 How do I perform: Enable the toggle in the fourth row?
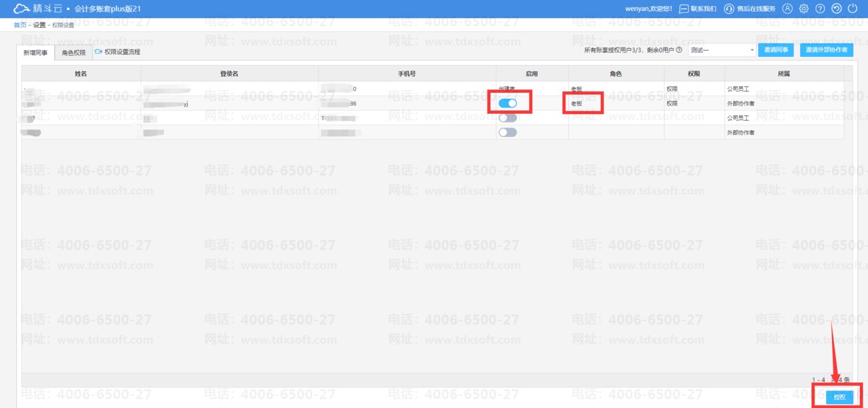click(x=507, y=133)
